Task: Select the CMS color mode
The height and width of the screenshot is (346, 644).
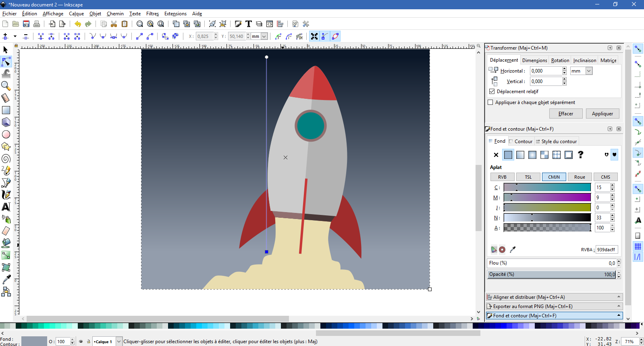Action: click(x=606, y=177)
